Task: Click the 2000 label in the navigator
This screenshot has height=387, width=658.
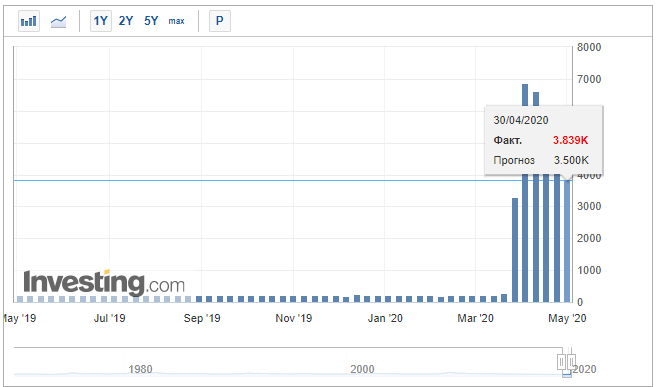Action: (x=362, y=369)
